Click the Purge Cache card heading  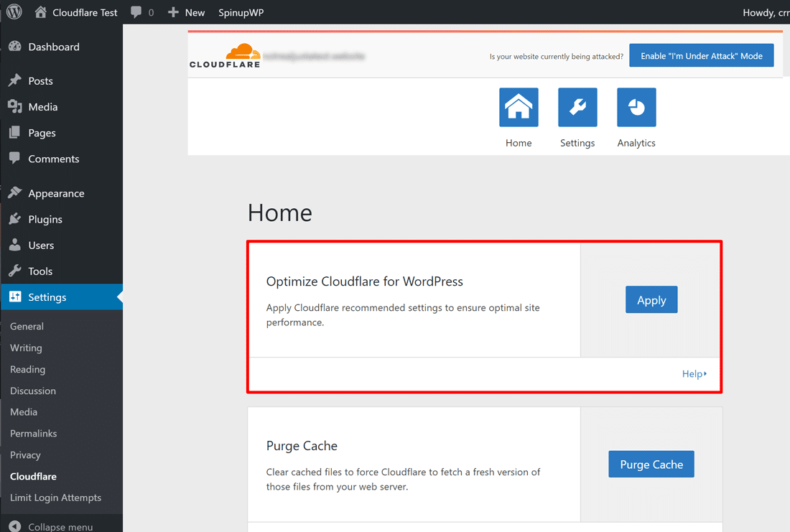coord(302,446)
